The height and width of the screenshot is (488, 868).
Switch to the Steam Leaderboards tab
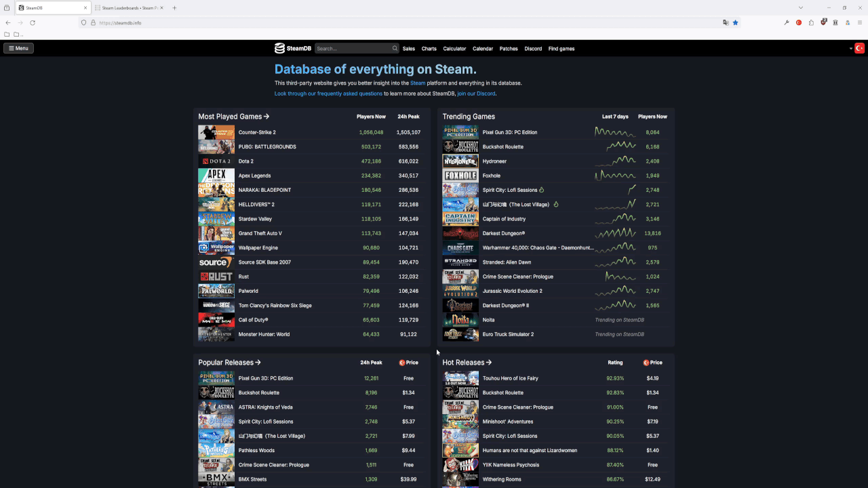[127, 8]
